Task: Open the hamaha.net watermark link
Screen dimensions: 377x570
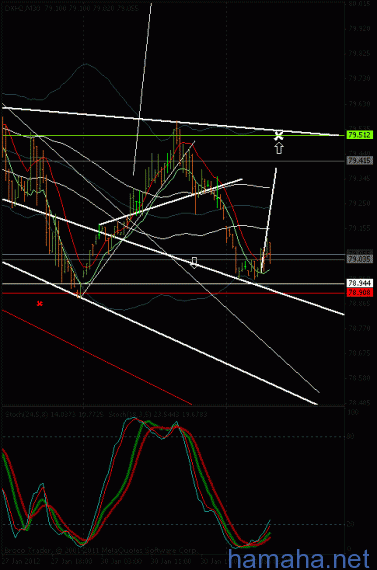Action: click(300, 559)
